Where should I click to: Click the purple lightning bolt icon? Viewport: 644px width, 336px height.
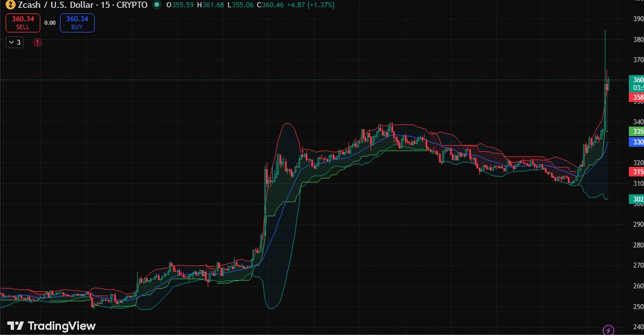[608, 330]
